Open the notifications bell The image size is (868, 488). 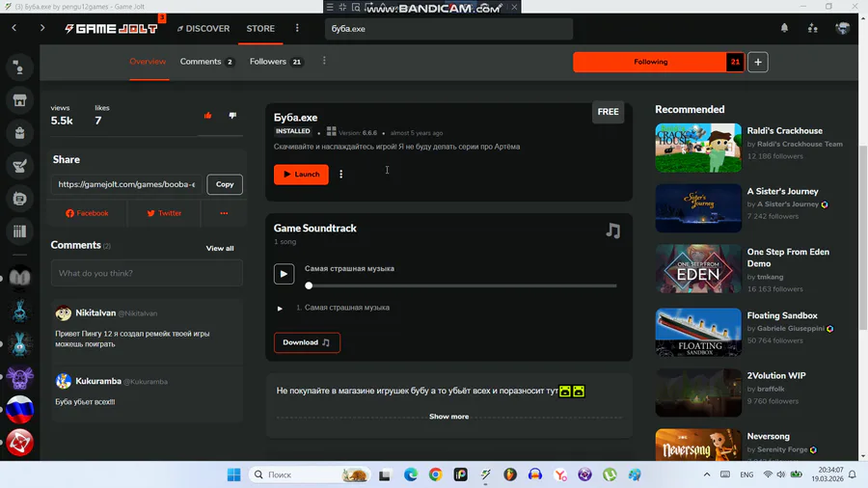(784, 28)
